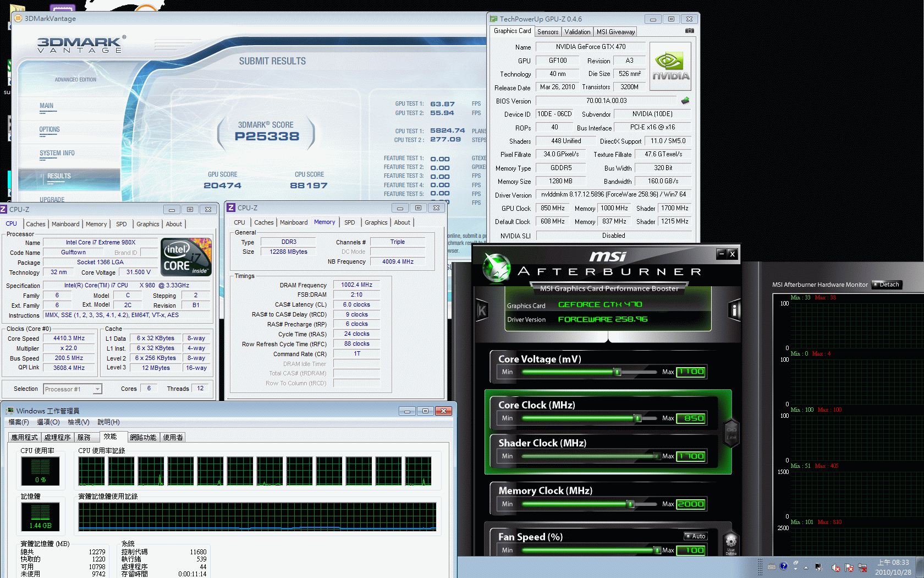Minimize the MSI Afterburner window

722,254
